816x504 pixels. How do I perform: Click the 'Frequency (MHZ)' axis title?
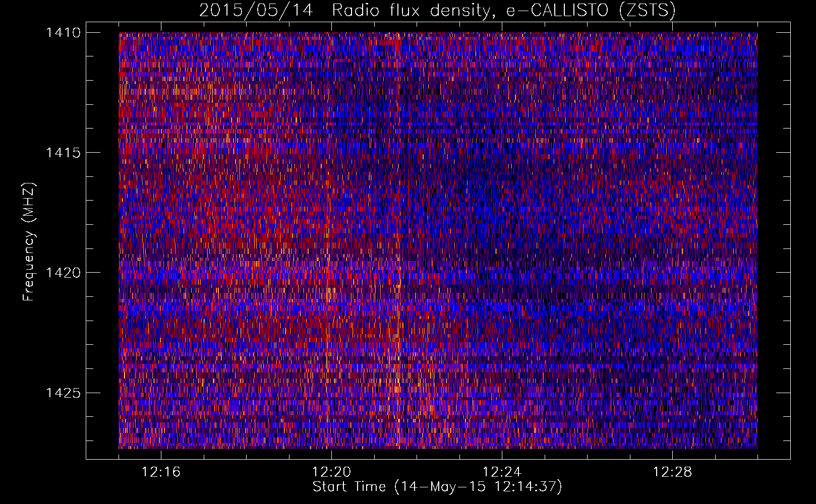tap(29, 242)
